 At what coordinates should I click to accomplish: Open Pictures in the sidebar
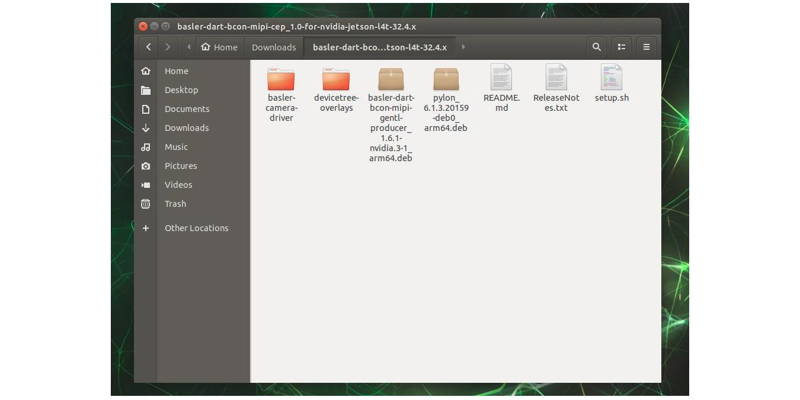[181, 165]
